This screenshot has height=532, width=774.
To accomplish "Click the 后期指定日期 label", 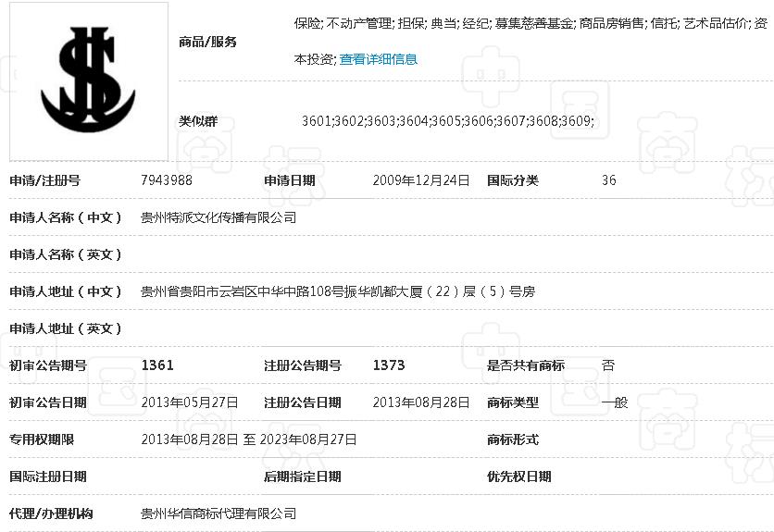I will (303, 476).
